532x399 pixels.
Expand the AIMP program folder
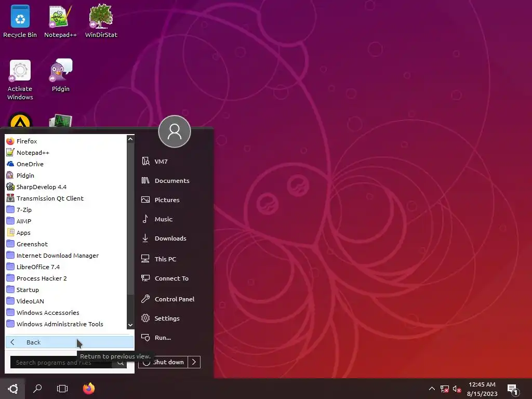(x=66, y=221)
